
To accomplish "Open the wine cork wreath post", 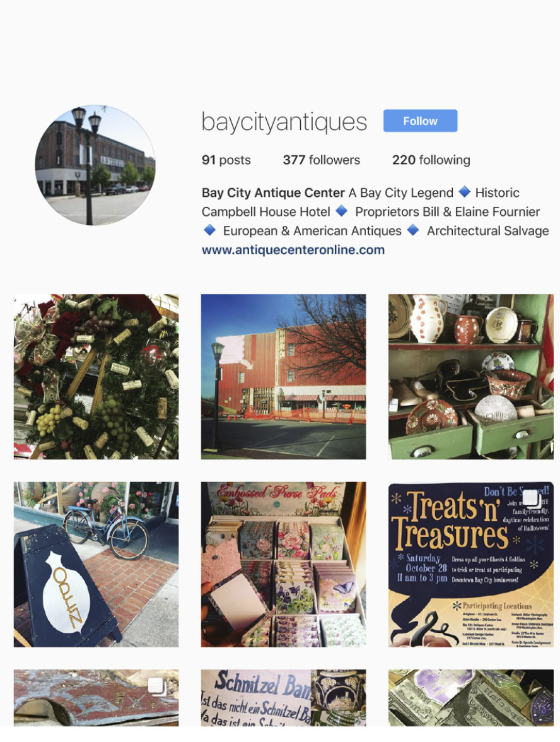I will click(96, 377).
